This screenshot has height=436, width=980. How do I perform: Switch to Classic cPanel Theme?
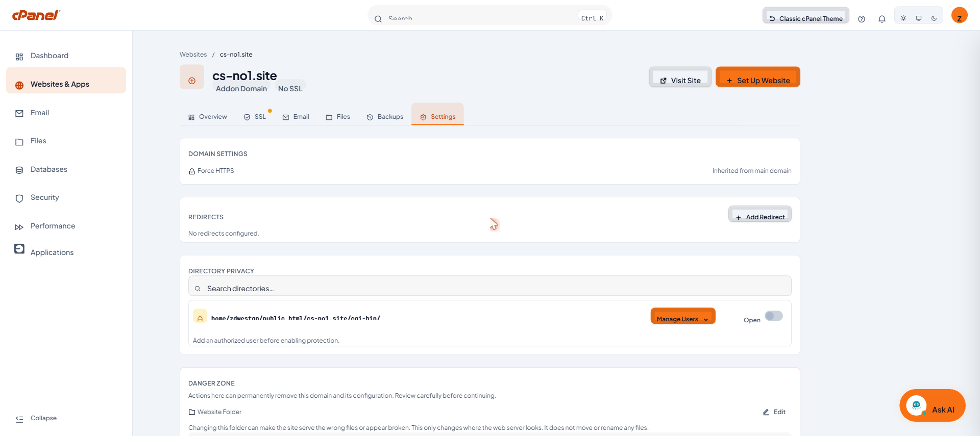[x=806, y=16]
